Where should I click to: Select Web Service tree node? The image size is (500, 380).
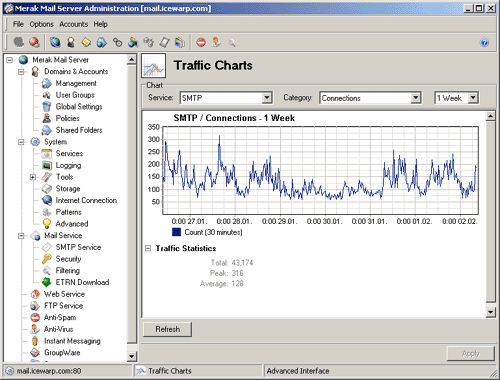(64, 294)
